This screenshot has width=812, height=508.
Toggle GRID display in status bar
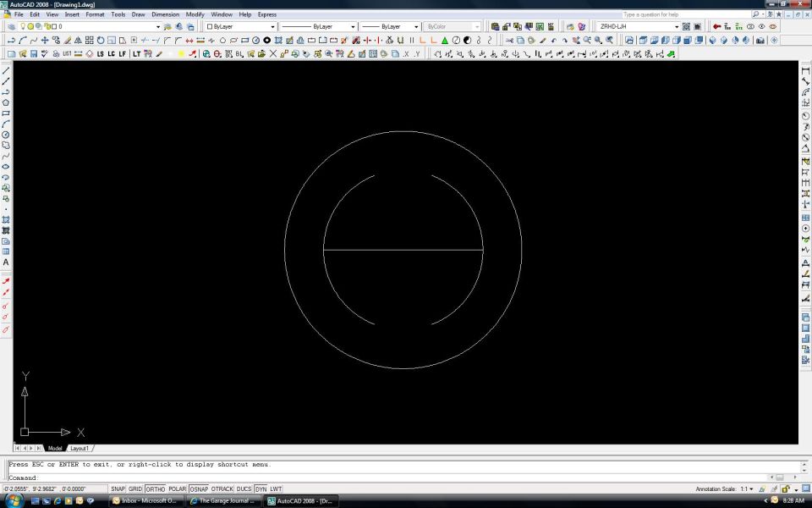(x=135, y=489)
